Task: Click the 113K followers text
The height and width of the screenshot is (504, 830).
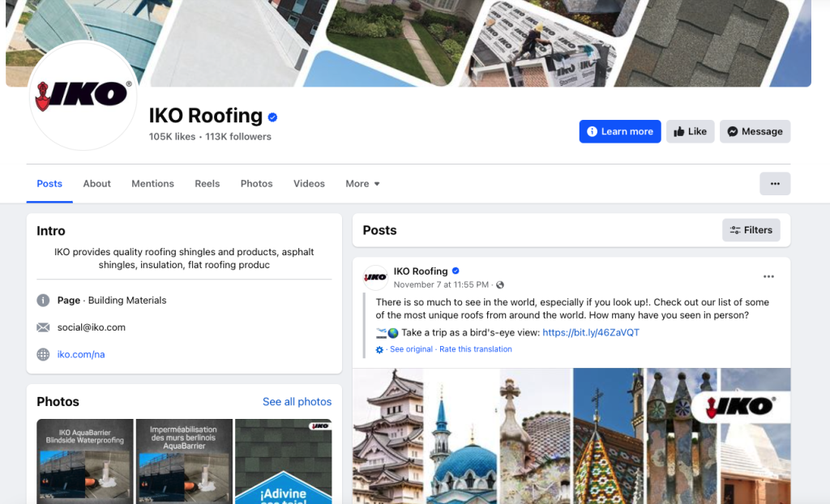Action: (x=238, y=137)
